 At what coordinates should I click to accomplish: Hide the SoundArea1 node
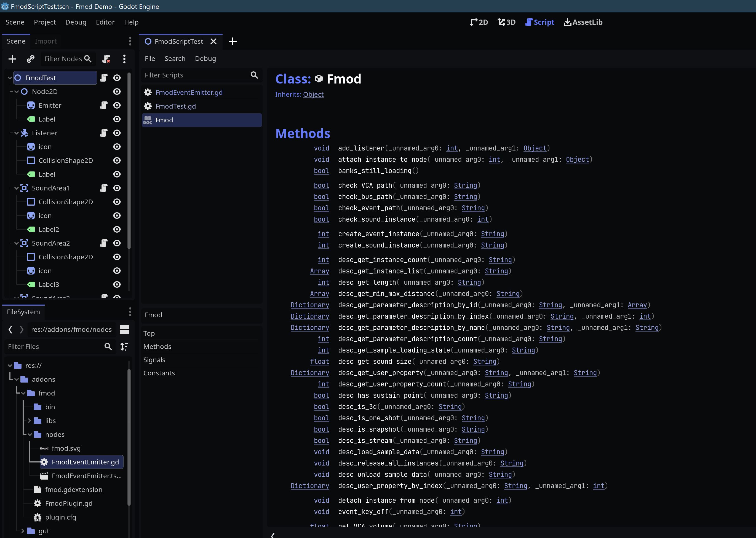point(117,188)
